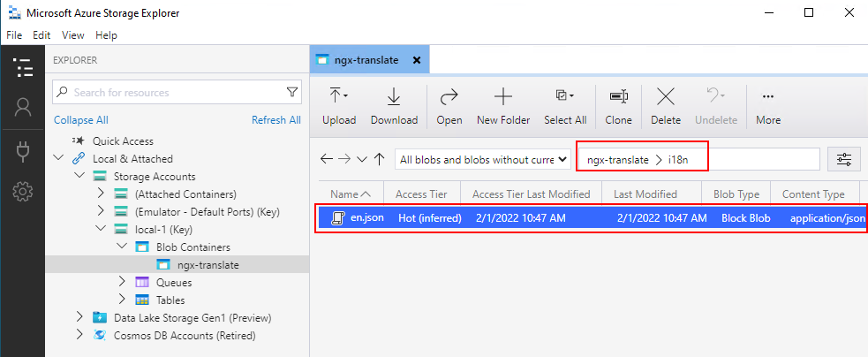Image resolution: width=868 pixels, height=357 pixels.
Task: Sort by the Access Tier column header
Action: pyautogui.click(x=420, y=194)
